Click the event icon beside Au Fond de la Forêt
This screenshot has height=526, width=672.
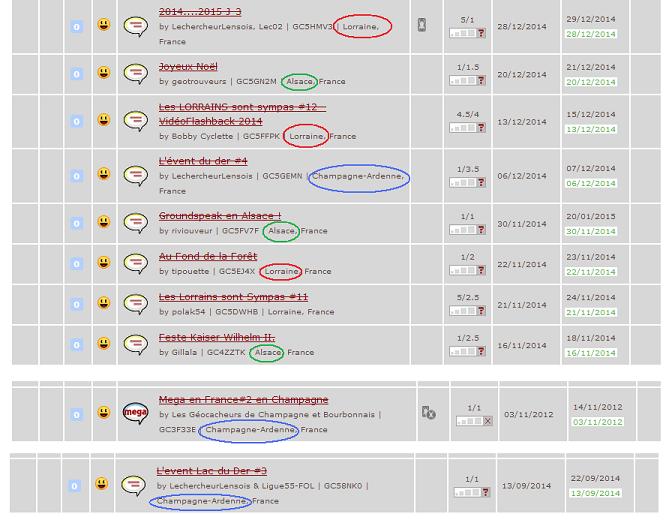[x=135, y=263]
